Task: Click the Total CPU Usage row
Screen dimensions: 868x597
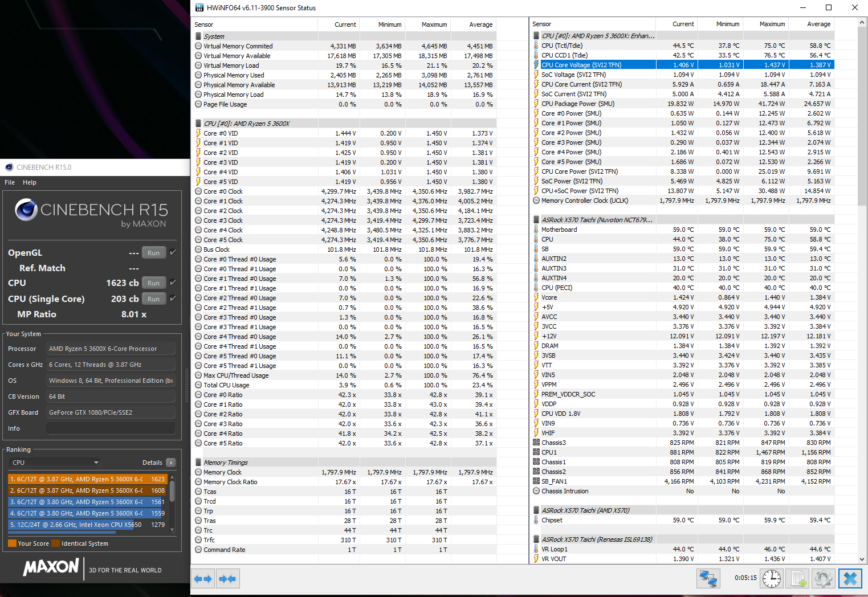Action: pyautogui.click(x=345, y=385)
